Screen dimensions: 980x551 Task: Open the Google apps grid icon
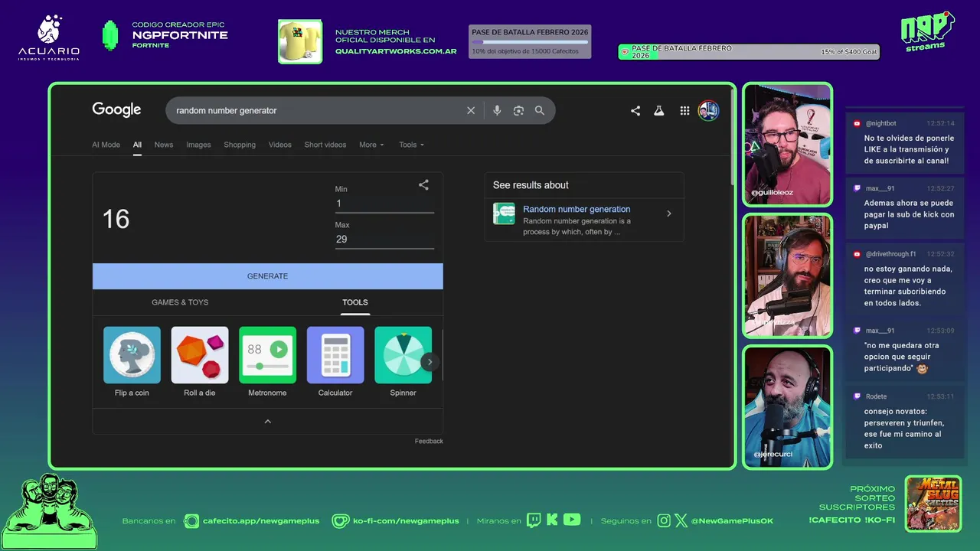tap(684, 110)
